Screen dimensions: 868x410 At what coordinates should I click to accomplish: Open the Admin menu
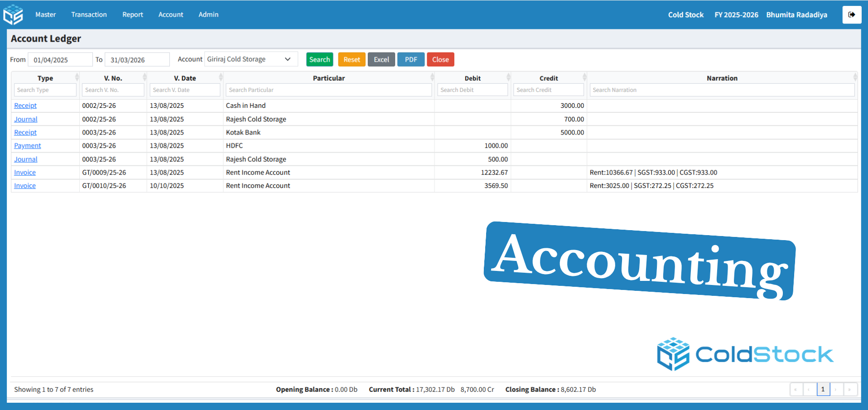tap(208, 14)
